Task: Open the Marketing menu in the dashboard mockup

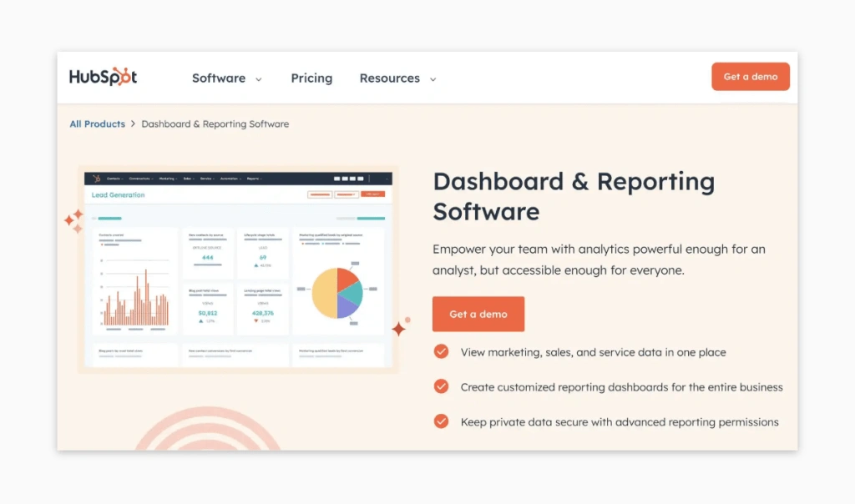Action: tap(169, 179)
